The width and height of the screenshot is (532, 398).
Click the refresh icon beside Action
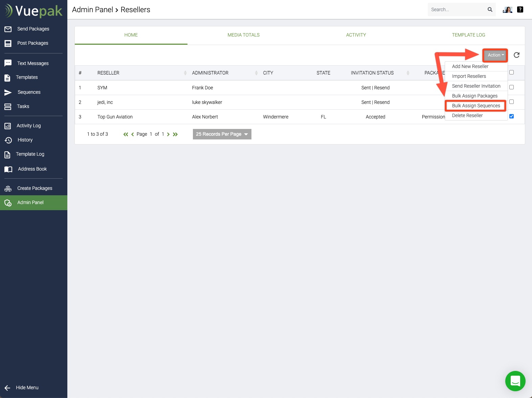[x=516, y=55]
